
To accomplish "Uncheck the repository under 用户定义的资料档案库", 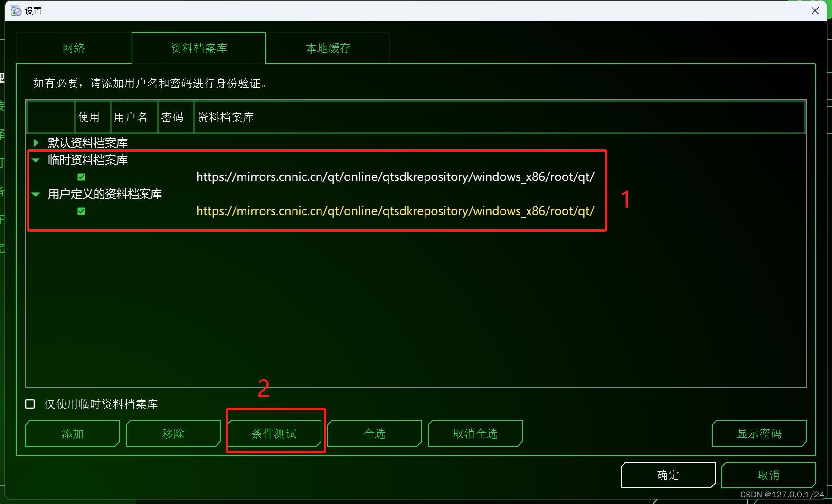I will pos(81,211).
